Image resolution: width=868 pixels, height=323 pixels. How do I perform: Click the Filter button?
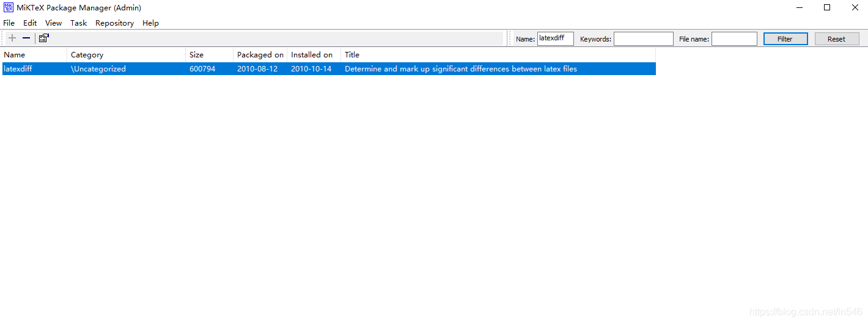point(785,38)
